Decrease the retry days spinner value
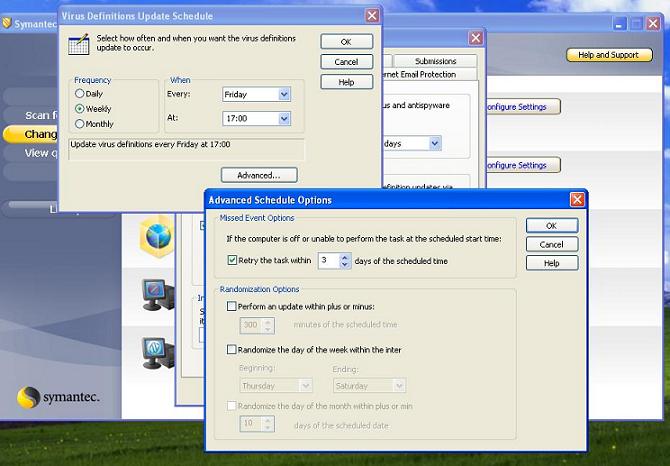Screen dimensions: 670x466 pos(345,264)
